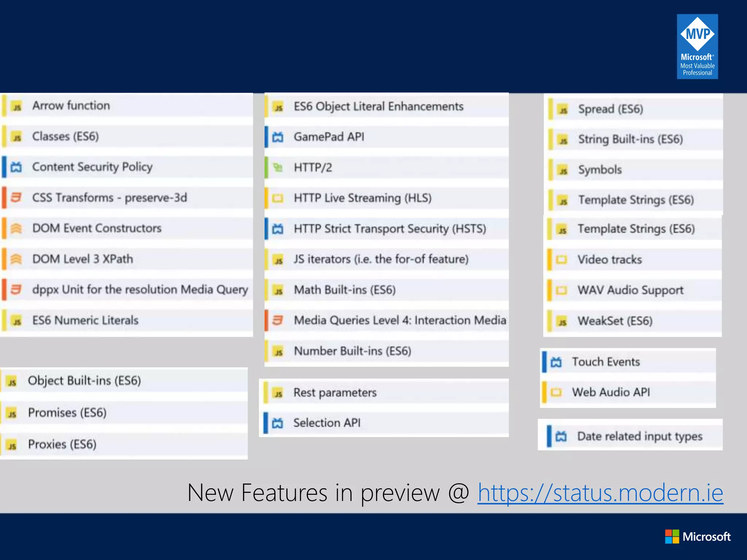Click the JS icon beside Object Built-ins (ES6)
Viewport: 747px width, 560px height.
point(12,382)
